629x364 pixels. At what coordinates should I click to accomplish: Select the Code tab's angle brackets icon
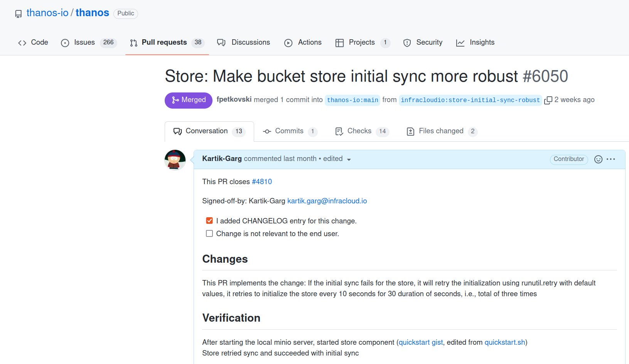pyautogui.click(x=22, y=42)
